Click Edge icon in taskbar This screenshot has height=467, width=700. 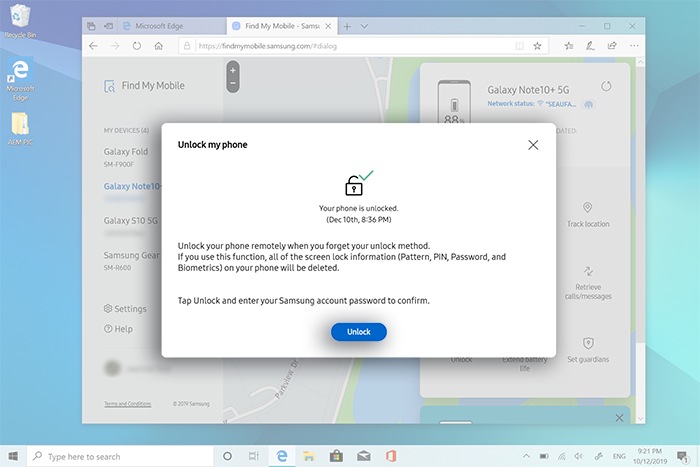coord(282,456)
